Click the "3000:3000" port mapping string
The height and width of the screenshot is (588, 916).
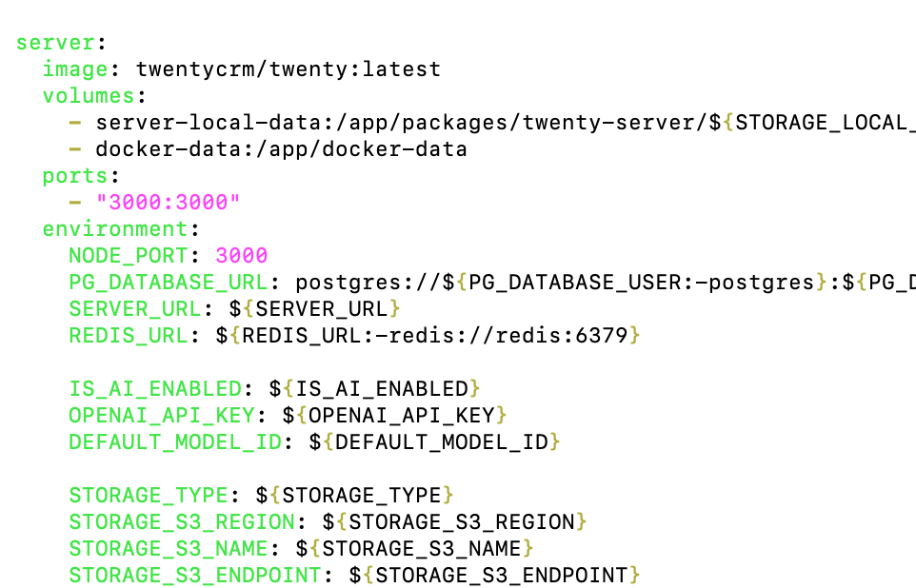[x=169, y=203]
